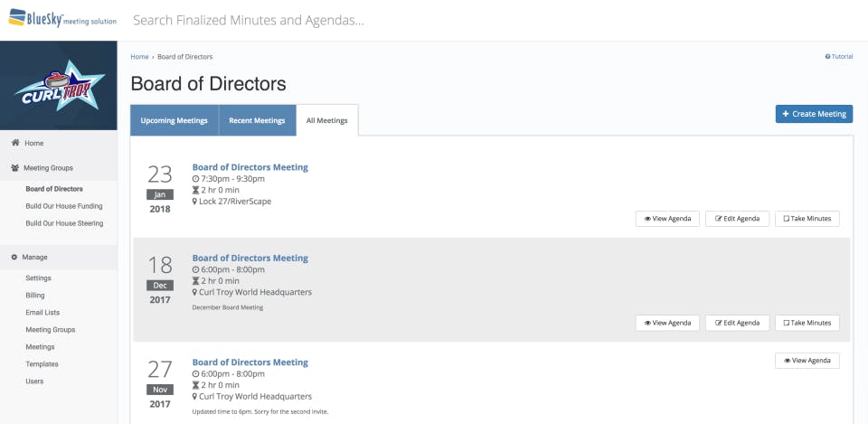View agenda for the Jan 23 meeting
The width and height of the screenshot is (868, 424).
667,219
